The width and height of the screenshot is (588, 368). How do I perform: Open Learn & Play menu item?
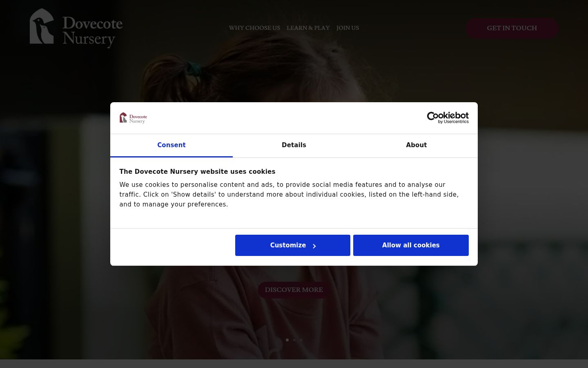(308, 28)
